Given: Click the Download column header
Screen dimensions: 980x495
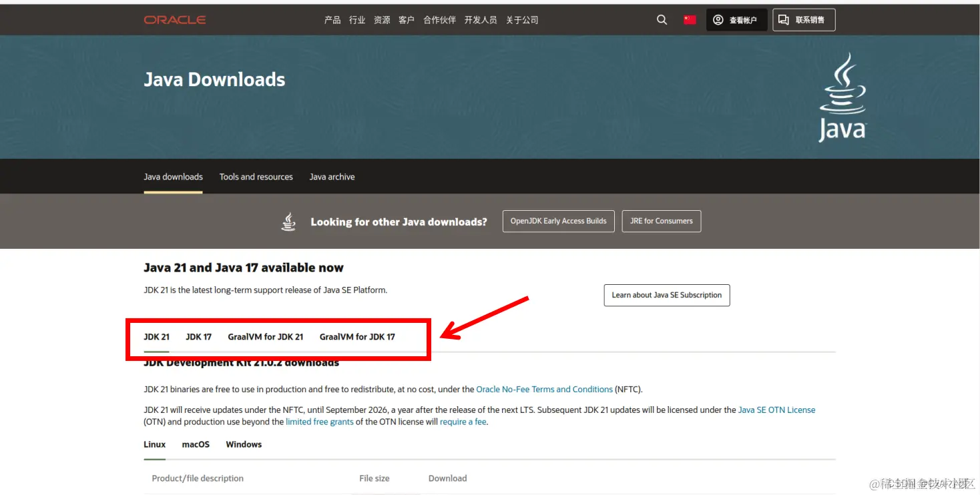Looking at the screenshot, I should pyautogui.click(x=447, y=478).
